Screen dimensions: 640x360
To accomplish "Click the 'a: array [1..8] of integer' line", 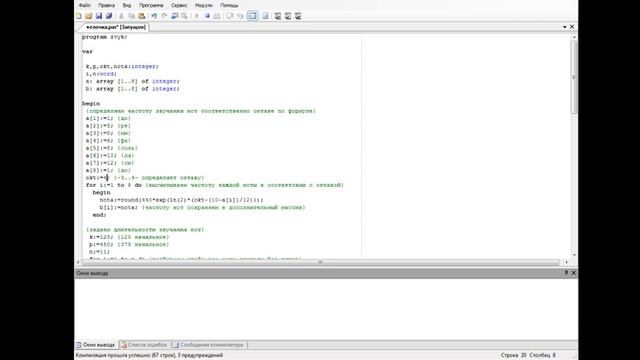I will point(132,81).
